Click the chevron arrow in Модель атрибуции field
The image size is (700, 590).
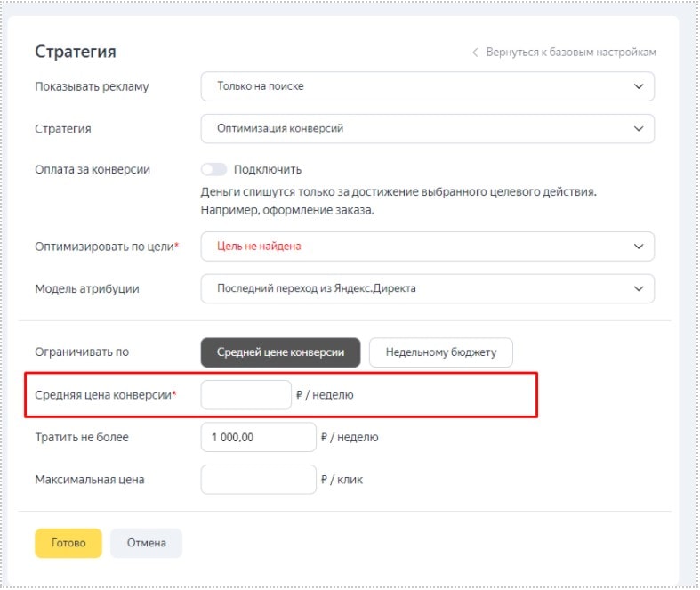[638, 288]
